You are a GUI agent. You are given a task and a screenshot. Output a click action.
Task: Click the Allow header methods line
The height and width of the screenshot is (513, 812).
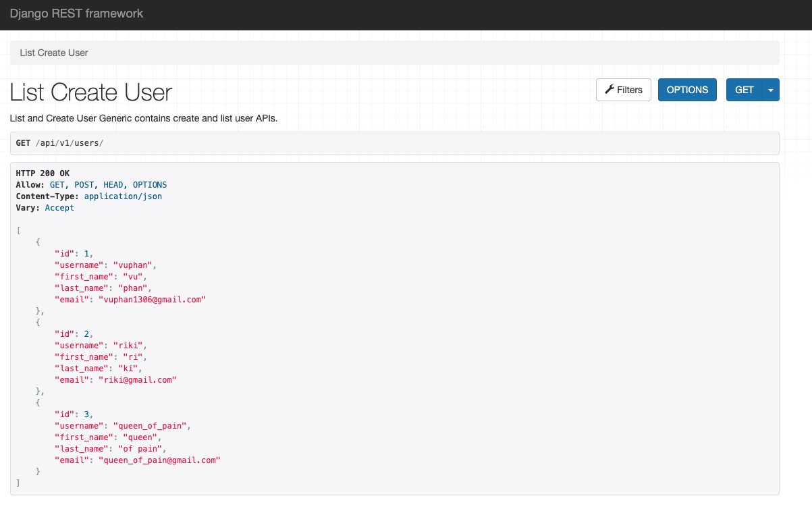pyautogui.click(x=91, y=185)
